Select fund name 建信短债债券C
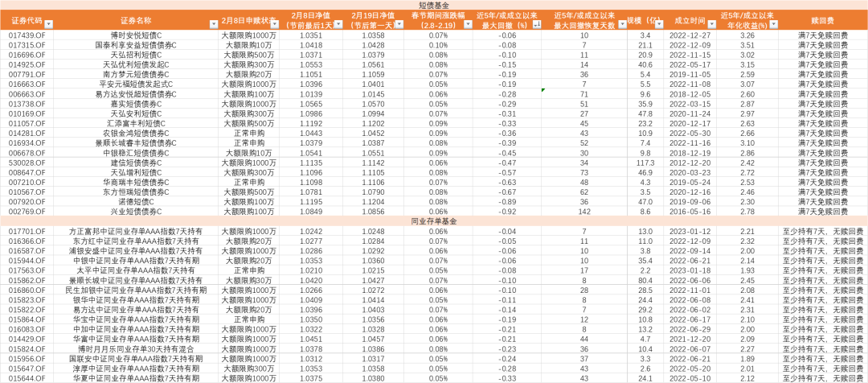868x383 pixels. (136, 163)
